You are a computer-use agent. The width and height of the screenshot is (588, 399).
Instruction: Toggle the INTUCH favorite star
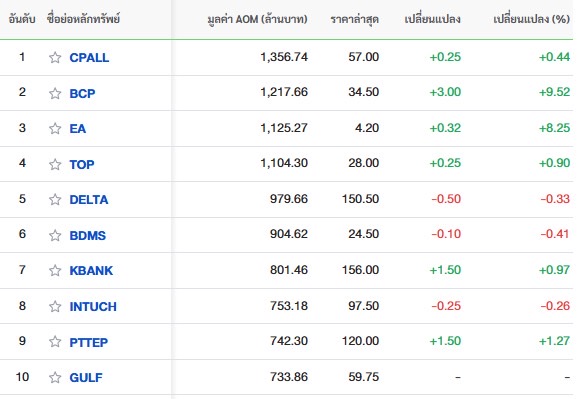tap(55, 306)
